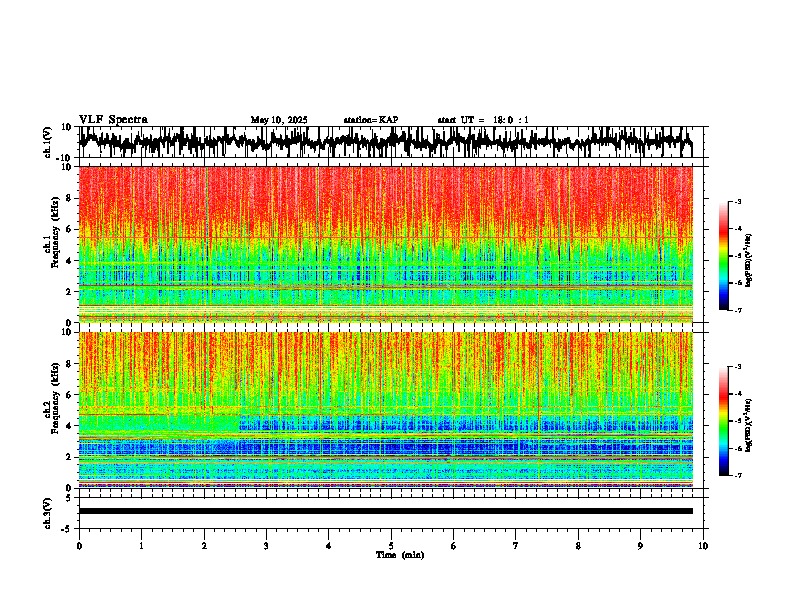Click the "5" tick on the Time axis
The width and height of the screenshot is (792, 612).
391,546
